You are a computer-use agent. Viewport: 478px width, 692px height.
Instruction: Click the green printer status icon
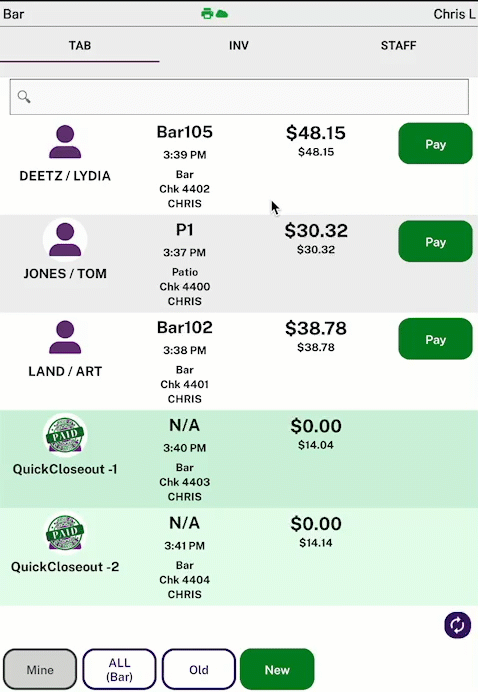pos(207,14)
